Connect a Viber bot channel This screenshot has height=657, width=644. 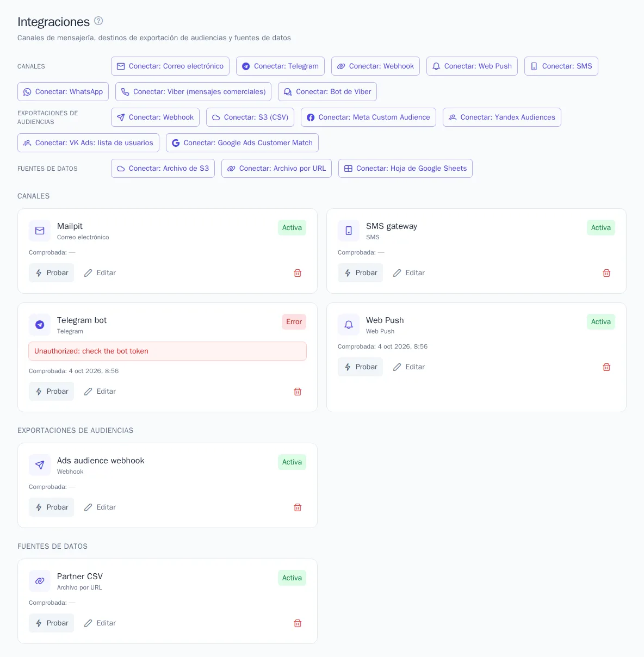coord(327,91)
